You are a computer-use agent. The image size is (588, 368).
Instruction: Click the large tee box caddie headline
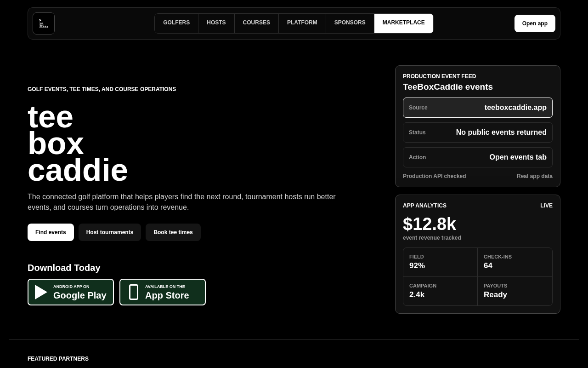click(78, 144)
